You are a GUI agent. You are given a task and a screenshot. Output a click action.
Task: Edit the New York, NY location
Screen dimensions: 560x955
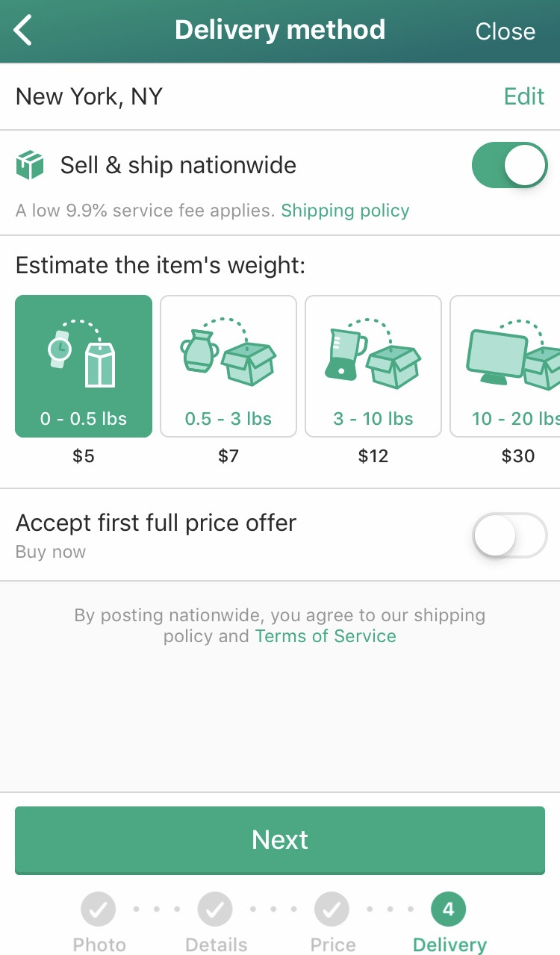[x=524, y=96]
